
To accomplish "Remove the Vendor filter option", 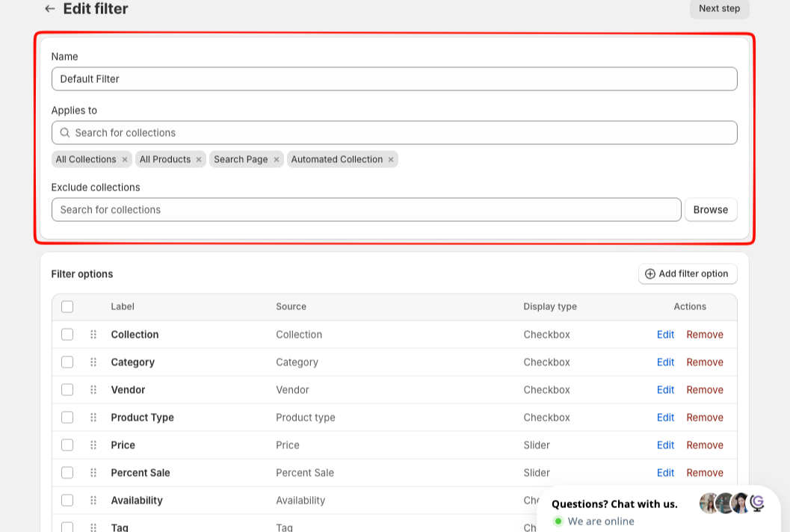I will (x=704, y=390).
